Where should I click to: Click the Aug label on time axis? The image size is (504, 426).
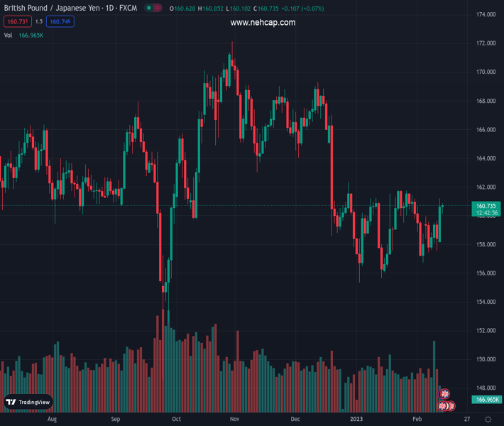point(51,420)
